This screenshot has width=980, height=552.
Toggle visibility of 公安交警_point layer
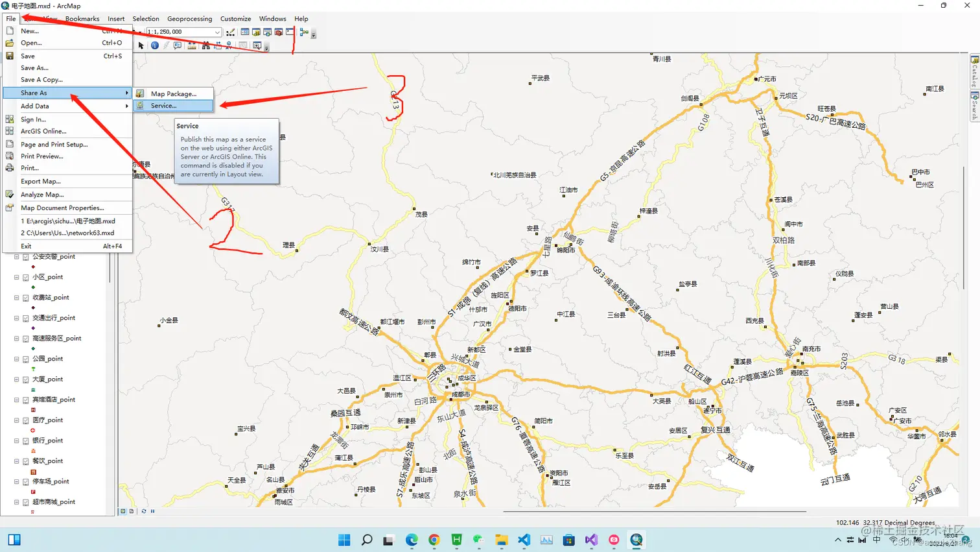click(26, 258)
